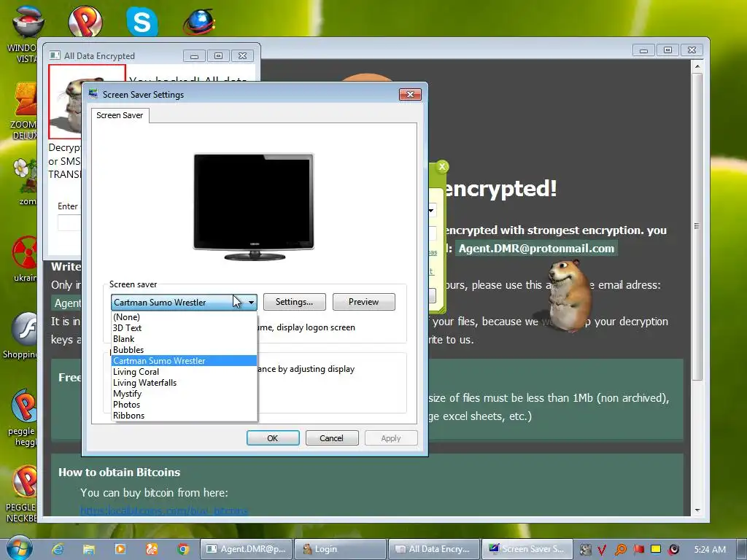
Task: Click the monitor preview image
Action: (x=254, y=206)
